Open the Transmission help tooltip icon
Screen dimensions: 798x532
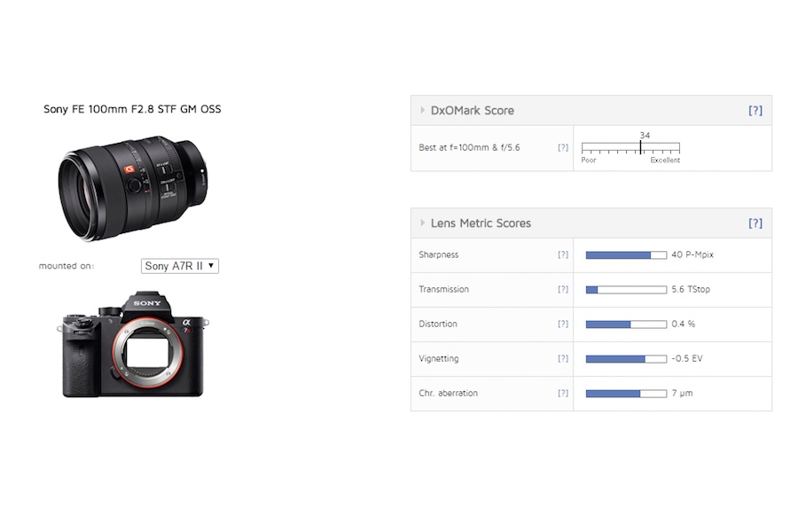[x=562, y=289]
